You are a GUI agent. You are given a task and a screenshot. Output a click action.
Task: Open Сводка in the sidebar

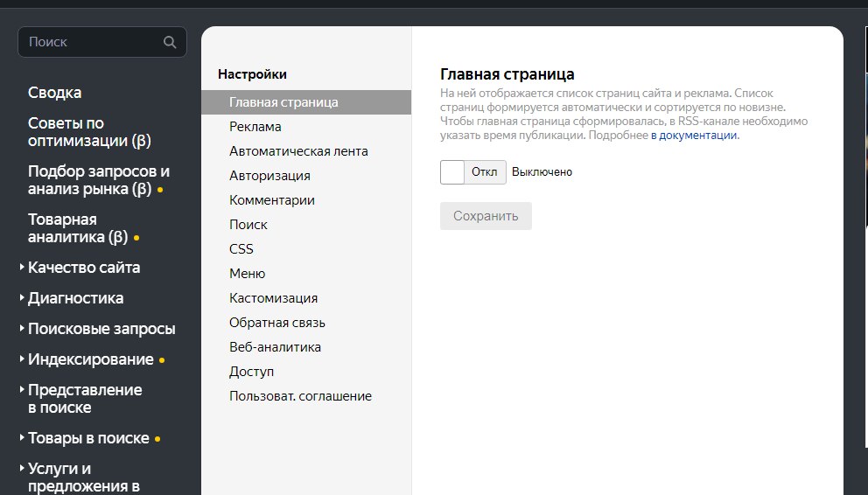pos(55,93)
